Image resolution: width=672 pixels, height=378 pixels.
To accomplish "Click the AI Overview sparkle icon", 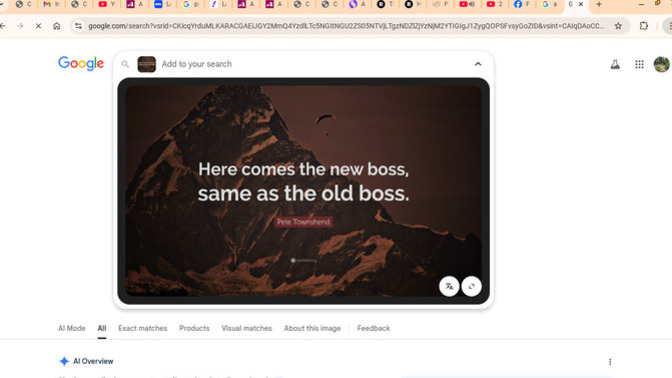I will (x=64, y=361).
